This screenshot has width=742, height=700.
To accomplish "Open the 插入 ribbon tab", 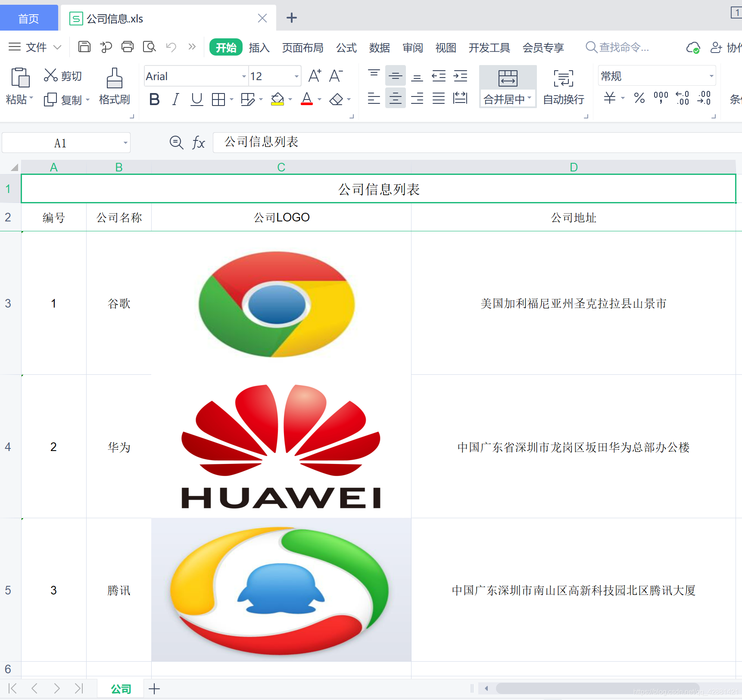I will point(259,47).
